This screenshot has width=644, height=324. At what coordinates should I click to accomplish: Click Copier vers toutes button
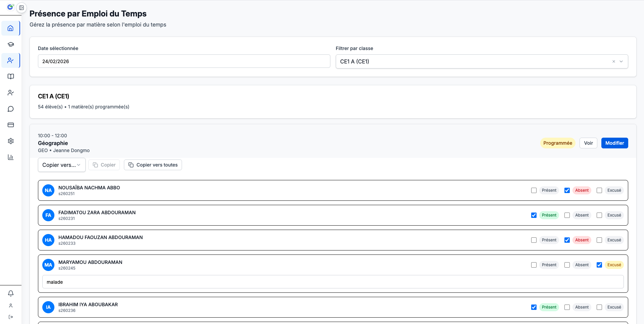pos(153,165)
